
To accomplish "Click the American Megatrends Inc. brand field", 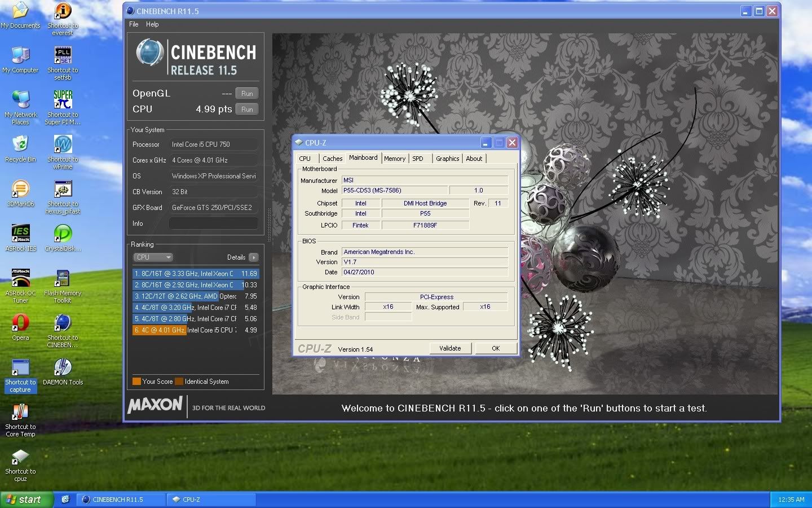I will [x=425, y=252].
